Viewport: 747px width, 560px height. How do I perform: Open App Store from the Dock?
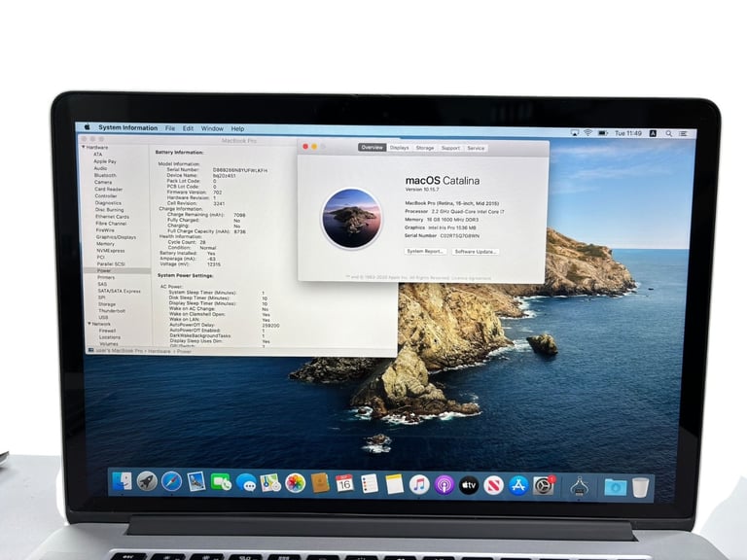518,486
